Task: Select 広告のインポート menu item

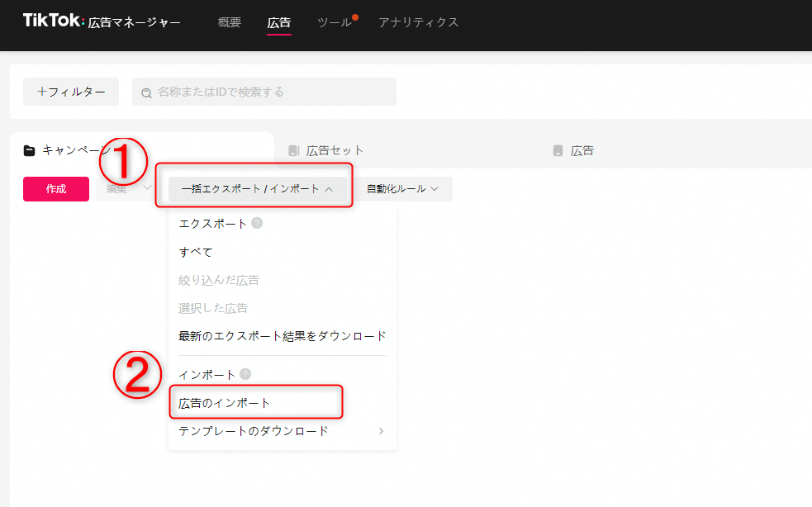Action: pyautogui.click(x=225, y=403)
